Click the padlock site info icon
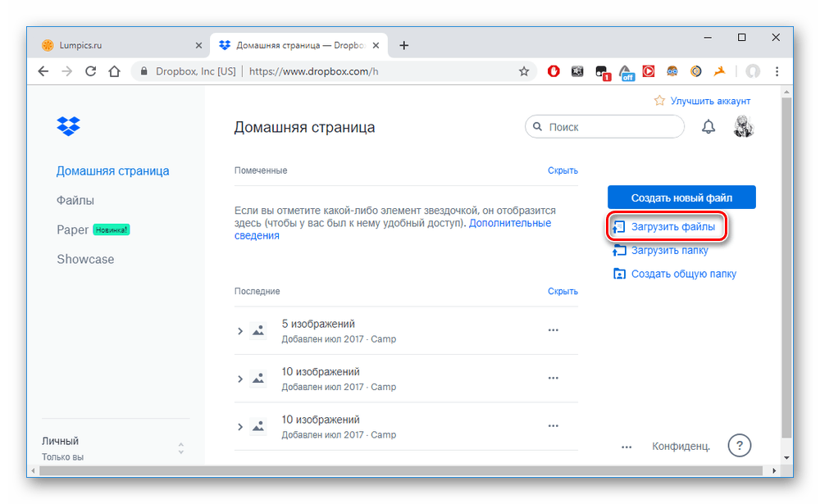The width and height of the screenshot is (820, 504). [143, 71]
